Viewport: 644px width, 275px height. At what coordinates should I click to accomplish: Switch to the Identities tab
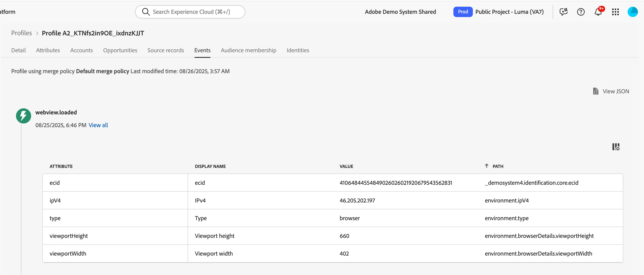click(298, 50)
